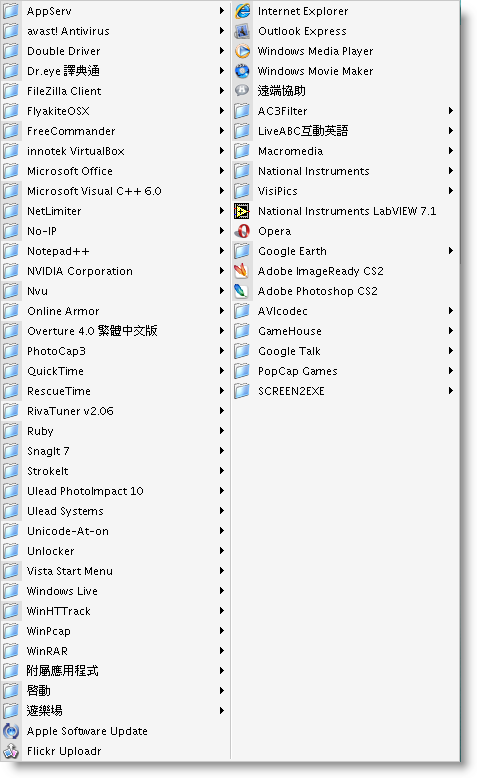Expand the PopCap Games submenu arrow

coord(451,371)
